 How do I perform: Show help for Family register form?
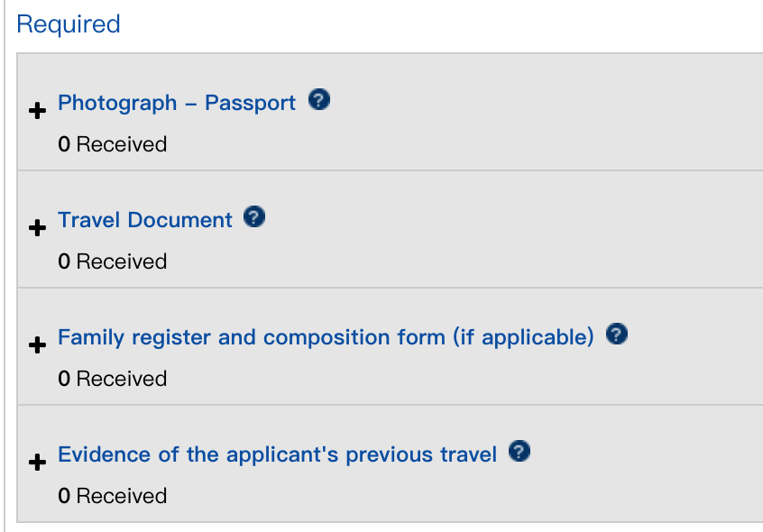617,335
